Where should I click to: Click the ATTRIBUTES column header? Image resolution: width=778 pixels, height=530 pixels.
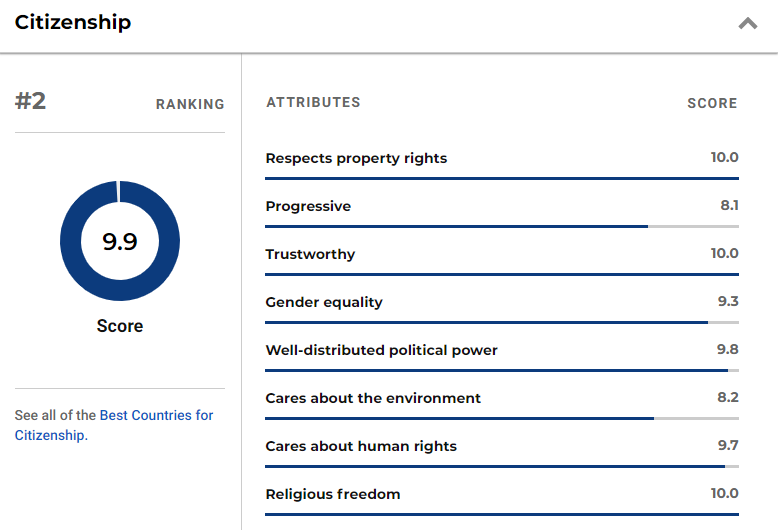[x=313, y=102]
